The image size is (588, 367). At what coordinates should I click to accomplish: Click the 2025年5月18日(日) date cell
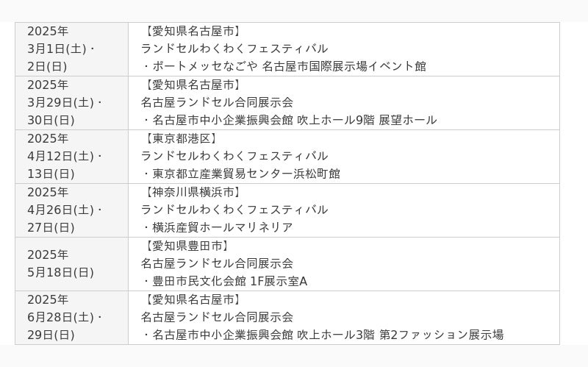tap(71, 264)
